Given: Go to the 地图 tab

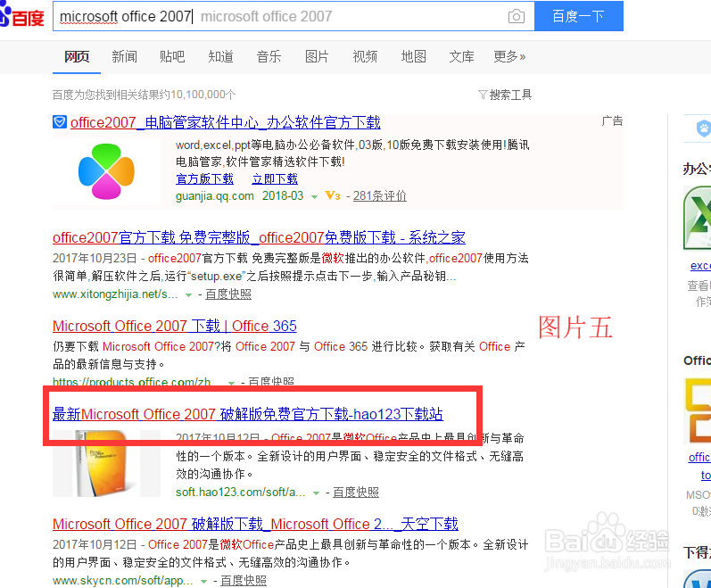Looking at the screenshot, I should 413,57.
